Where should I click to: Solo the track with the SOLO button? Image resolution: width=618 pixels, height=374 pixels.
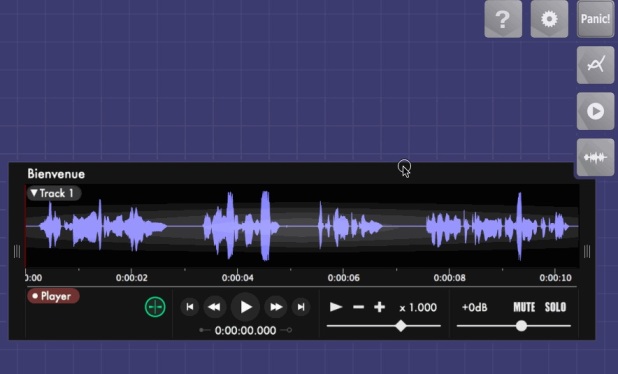point(555,307)
